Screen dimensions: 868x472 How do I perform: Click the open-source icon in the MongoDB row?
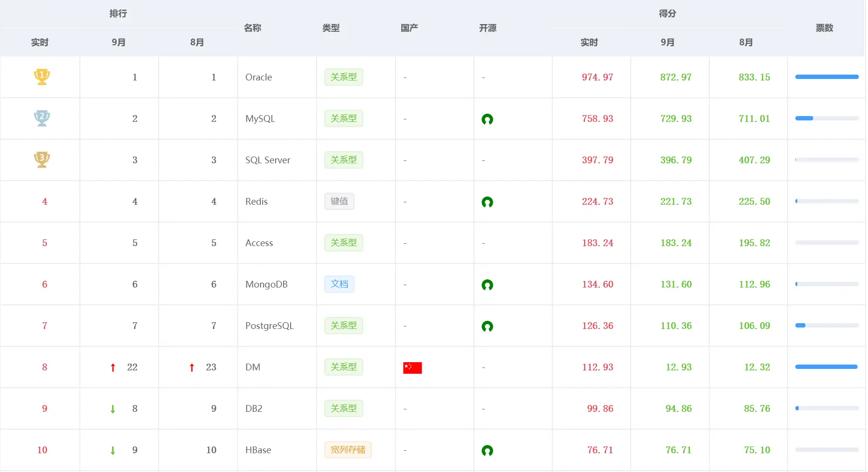(487, 285)
